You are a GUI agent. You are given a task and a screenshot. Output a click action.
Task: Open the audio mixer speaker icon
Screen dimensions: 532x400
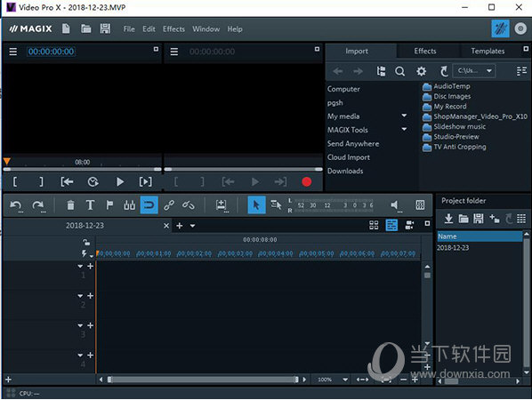pos(395,205)
